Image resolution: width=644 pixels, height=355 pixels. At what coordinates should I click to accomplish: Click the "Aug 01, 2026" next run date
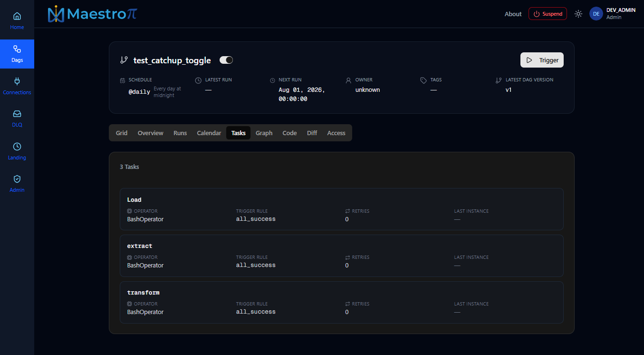click(x=302, y=89)
